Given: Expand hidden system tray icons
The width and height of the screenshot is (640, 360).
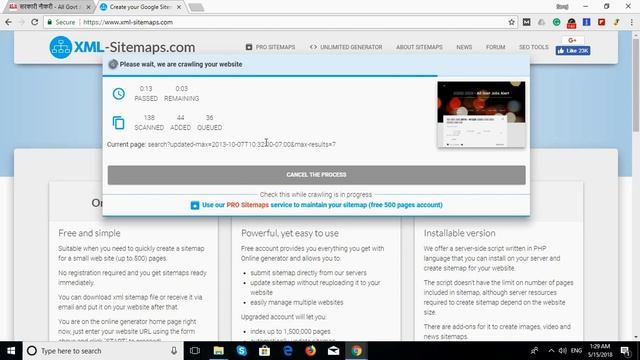Looking at the screenshot, I should (x=551, y=351).
